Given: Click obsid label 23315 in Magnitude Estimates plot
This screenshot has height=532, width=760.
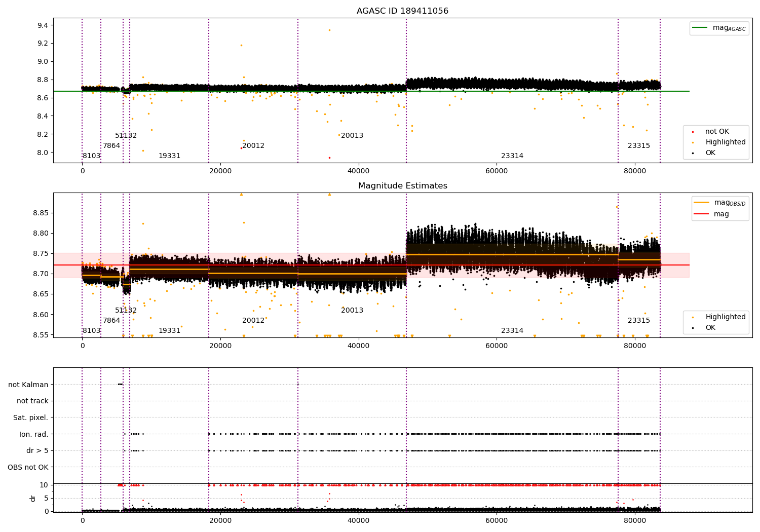Looking at the screenshot, I should click(639, 321).
